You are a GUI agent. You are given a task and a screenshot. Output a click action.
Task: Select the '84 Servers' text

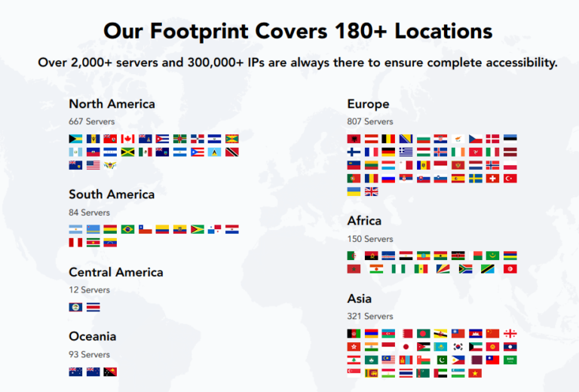click(x=90, y=213)
